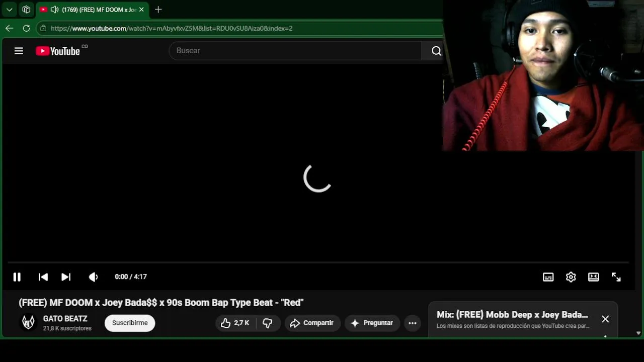The width and height of the screenshot is (644, 362).
Task: Enter fullscreen mode
Action: (x=616, y=277)
